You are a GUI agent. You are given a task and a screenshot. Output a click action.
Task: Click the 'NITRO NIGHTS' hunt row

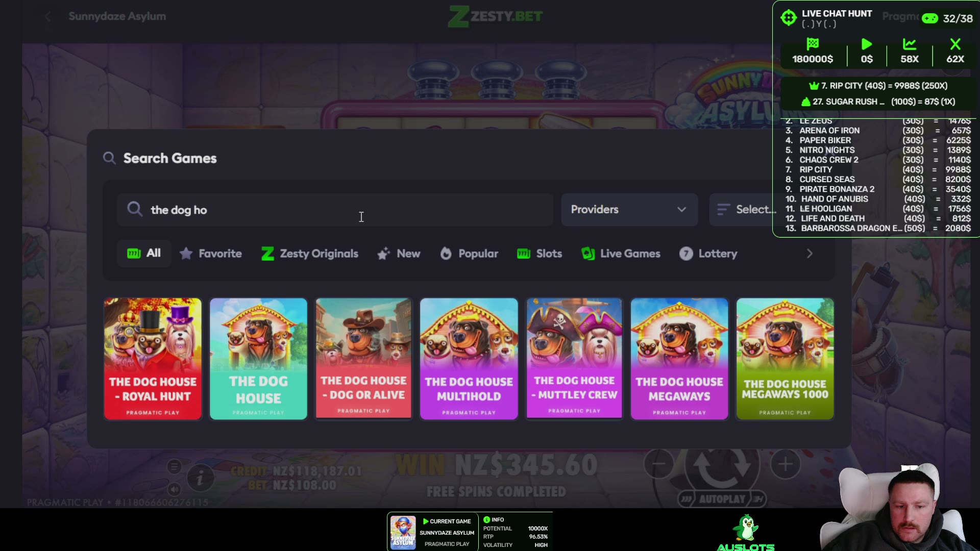(x=878, y=150)
